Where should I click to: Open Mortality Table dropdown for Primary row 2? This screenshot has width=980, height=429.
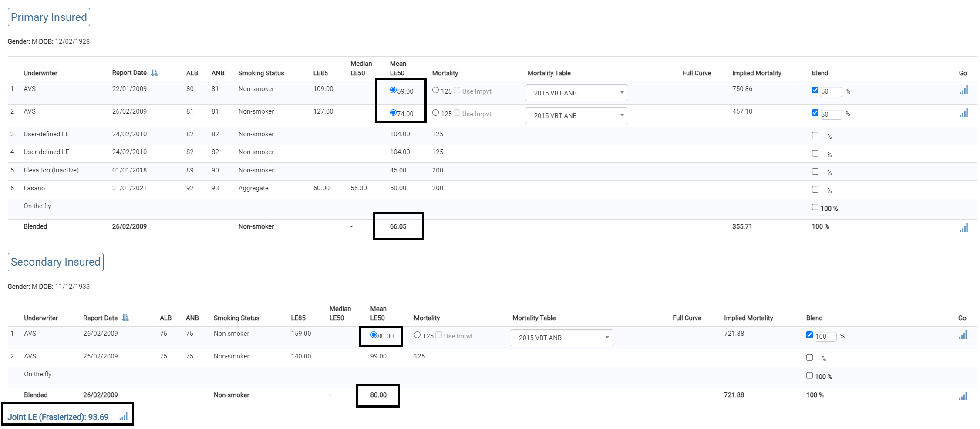click(x=576, y=115)
